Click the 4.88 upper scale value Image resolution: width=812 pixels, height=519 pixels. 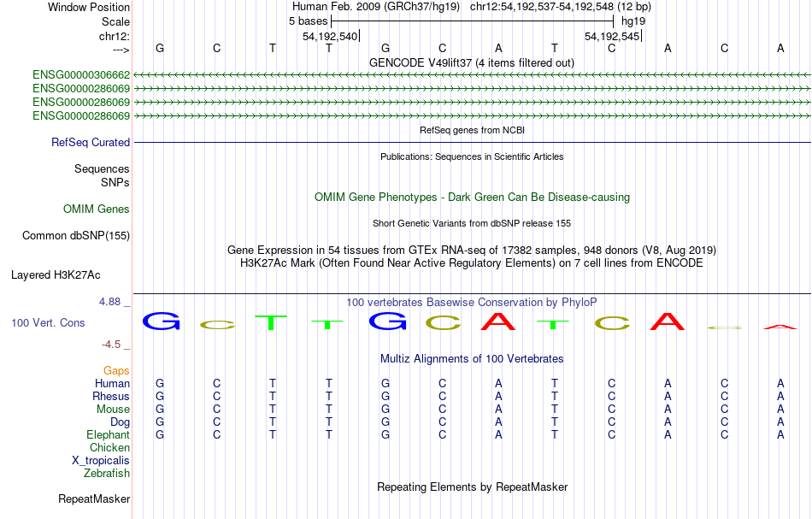[x=110, y=302]
